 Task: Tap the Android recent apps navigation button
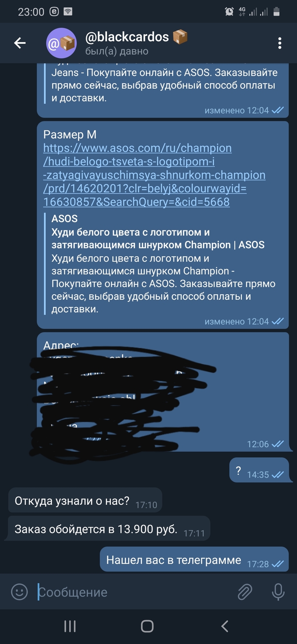point(70,626)
